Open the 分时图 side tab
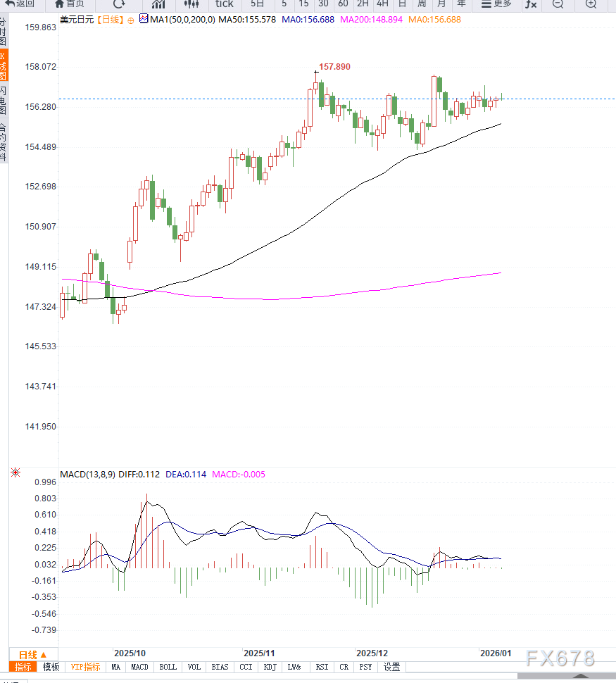Image resolution: width=616 pixels, height=683 pixels. point(4,32)
